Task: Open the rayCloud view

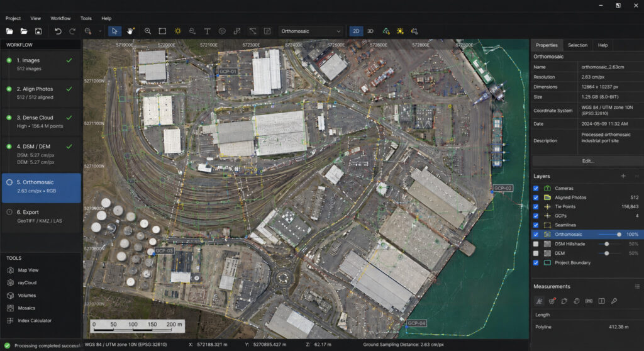Action: (x=27, y=283)
